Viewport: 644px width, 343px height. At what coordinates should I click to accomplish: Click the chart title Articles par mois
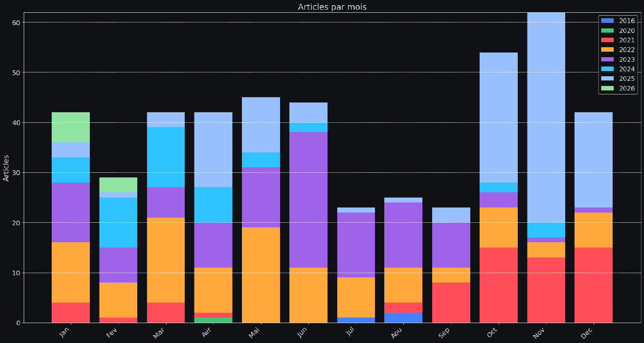click(332, 7)
